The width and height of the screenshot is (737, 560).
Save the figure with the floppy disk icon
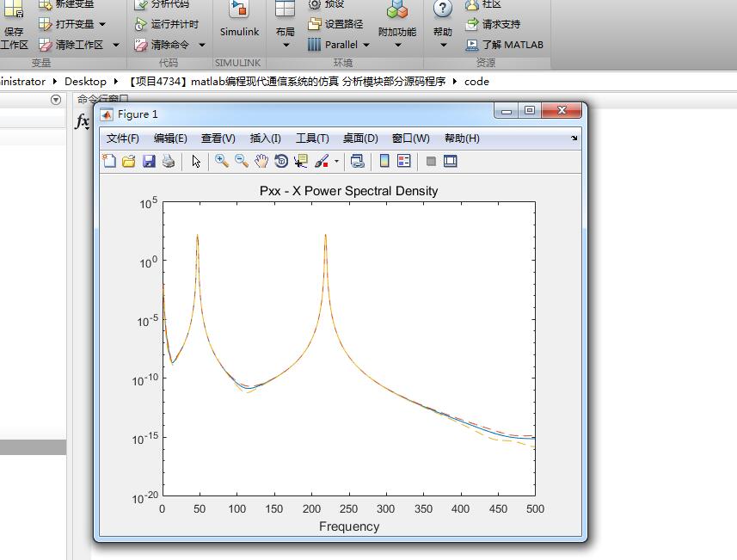coord(149,161)
